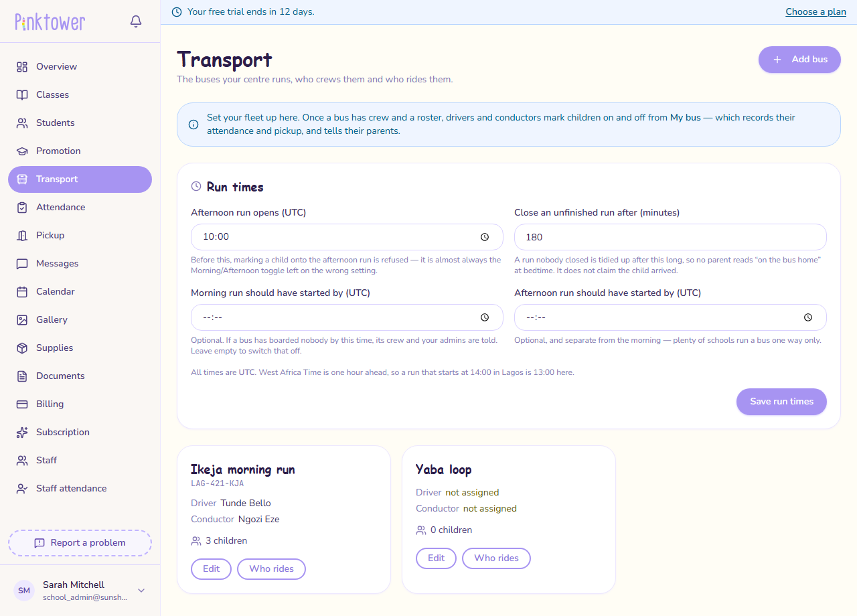View who rides Ikeja morning run
This screenshot has width=857, height=616.
271,569
